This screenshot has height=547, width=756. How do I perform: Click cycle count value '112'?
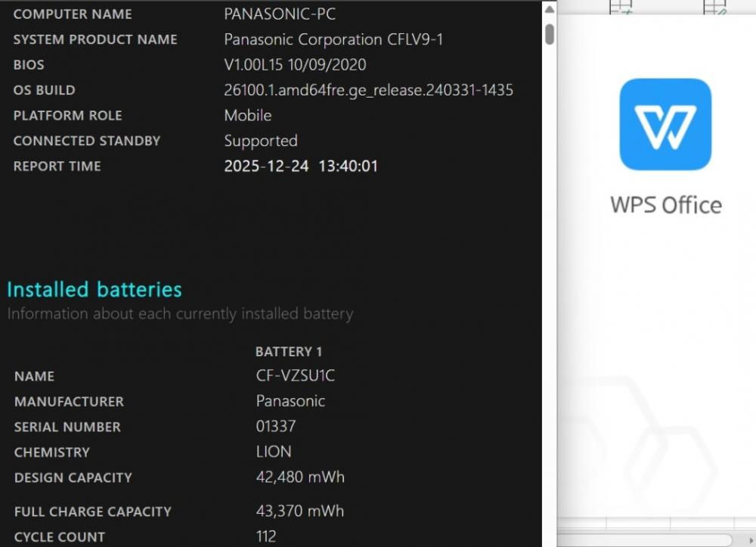[266, 536]
